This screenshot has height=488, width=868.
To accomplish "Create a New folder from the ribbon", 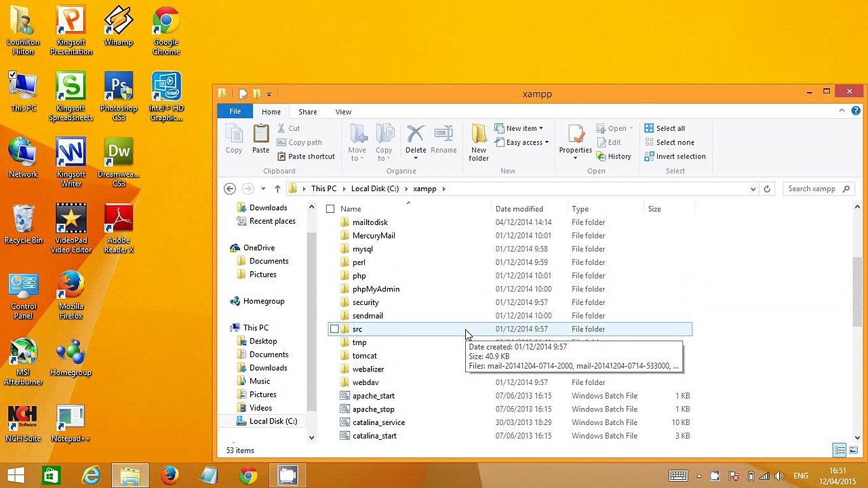I will coord(479,144).
